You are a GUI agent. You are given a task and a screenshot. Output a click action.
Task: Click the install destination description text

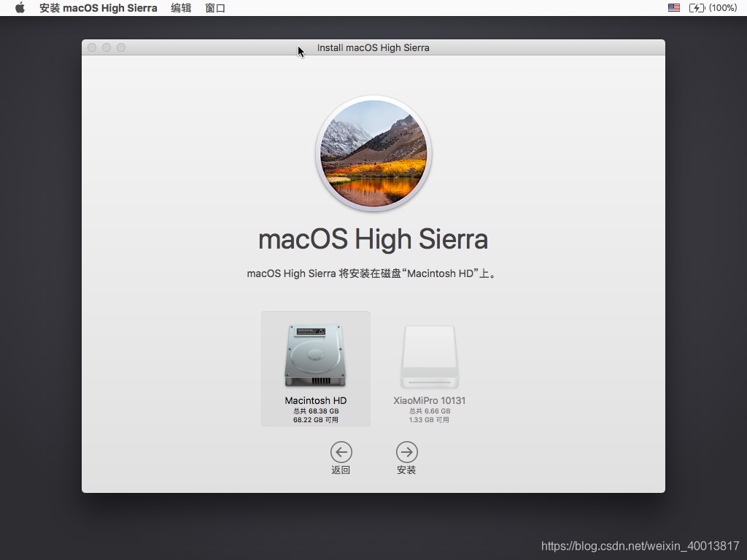pyautogui.click(x=373, y=274)
